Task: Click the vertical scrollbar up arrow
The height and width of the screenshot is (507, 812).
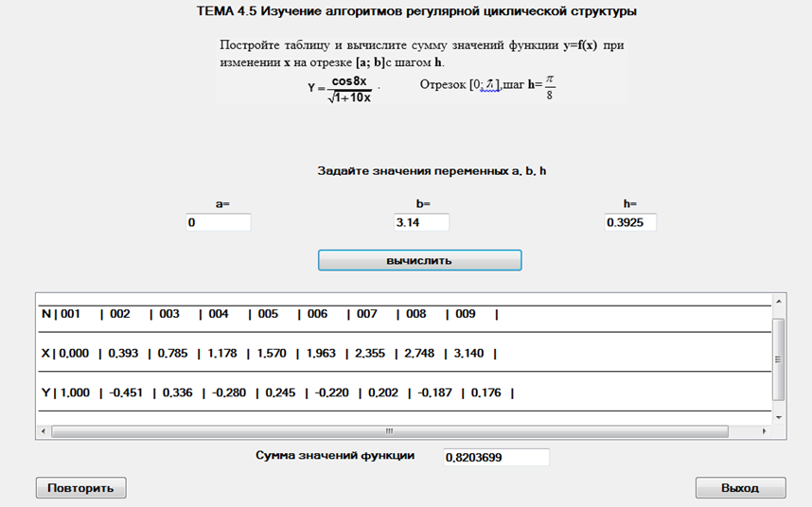Action: point(779,301)
